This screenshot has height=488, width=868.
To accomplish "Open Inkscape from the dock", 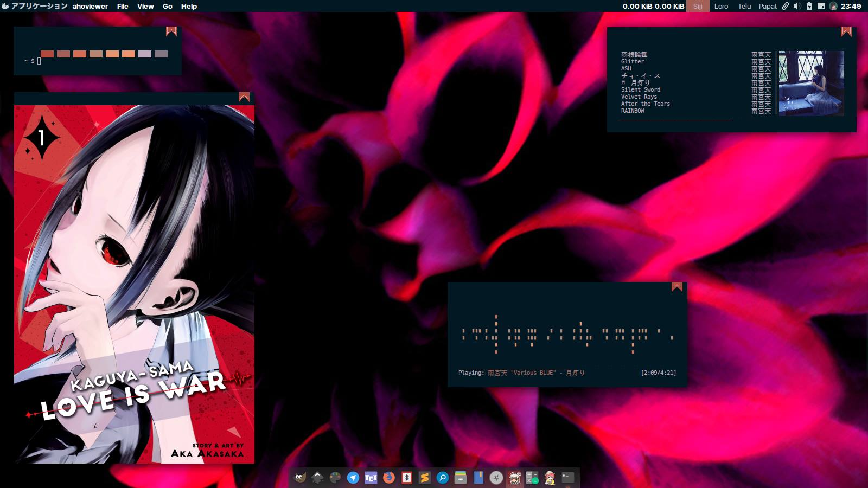I will [x=317, y=478].
